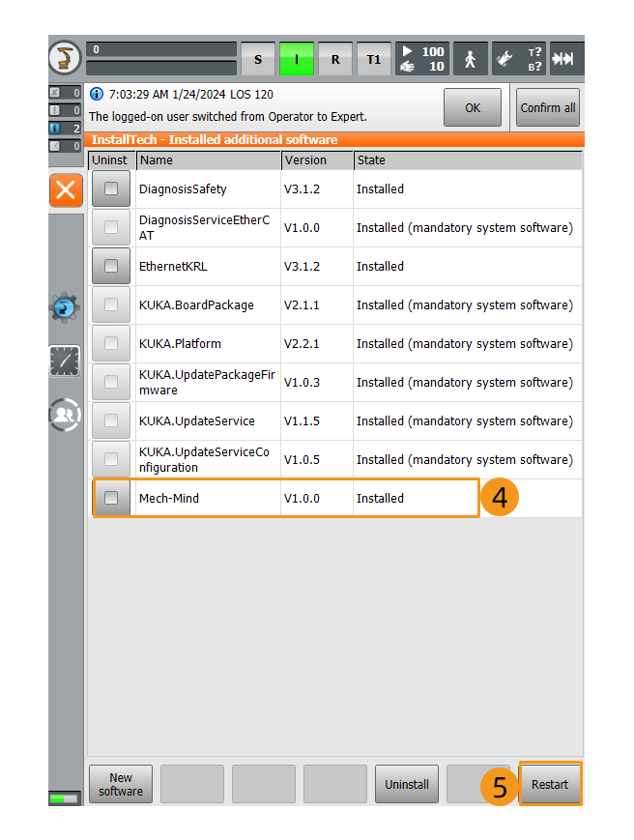
Task: Click the info message counter showing 2
Action: pos(65,128)
